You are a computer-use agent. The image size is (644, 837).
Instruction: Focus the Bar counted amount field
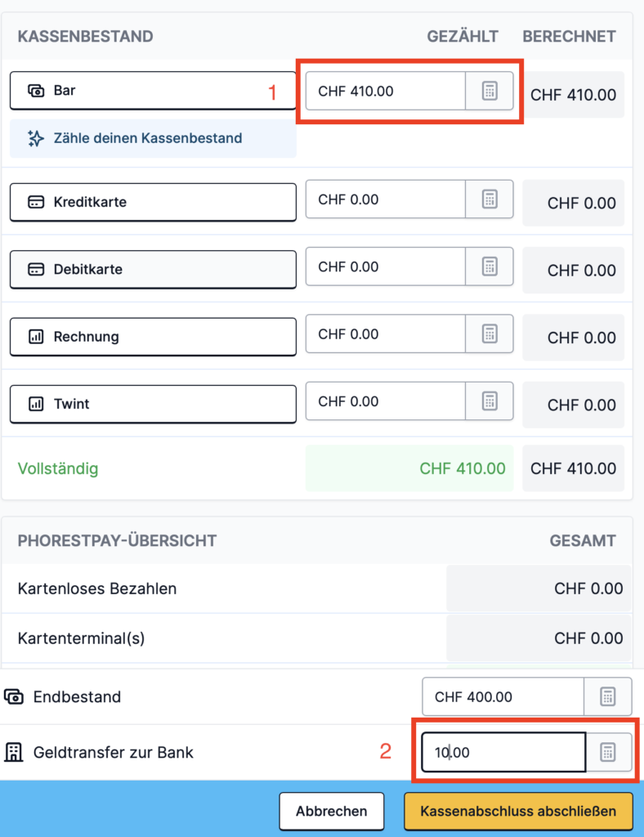385,91
